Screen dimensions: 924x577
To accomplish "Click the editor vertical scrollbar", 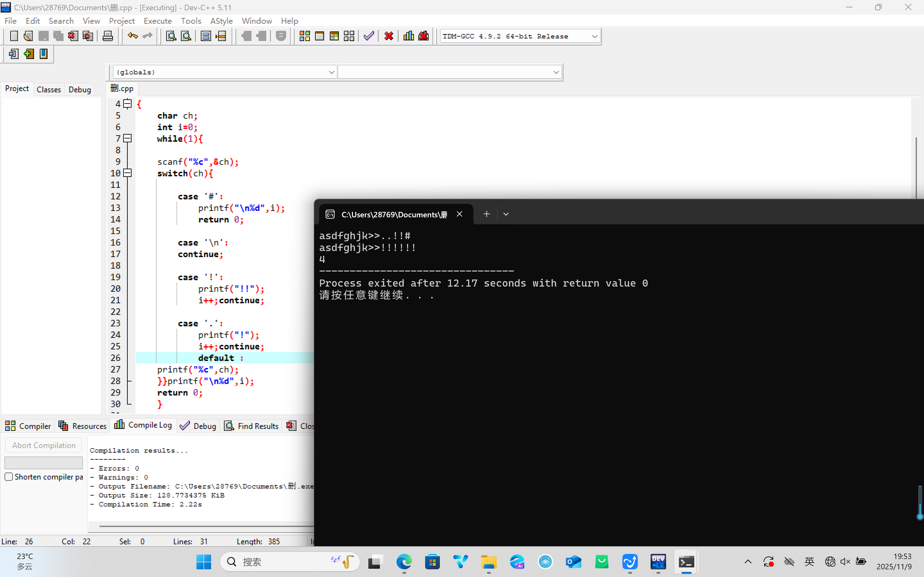I will click(916, 168).
